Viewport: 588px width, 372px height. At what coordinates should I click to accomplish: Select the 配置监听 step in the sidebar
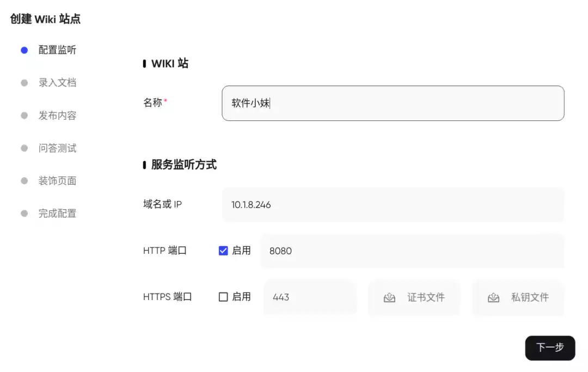[x=57, y=50]
